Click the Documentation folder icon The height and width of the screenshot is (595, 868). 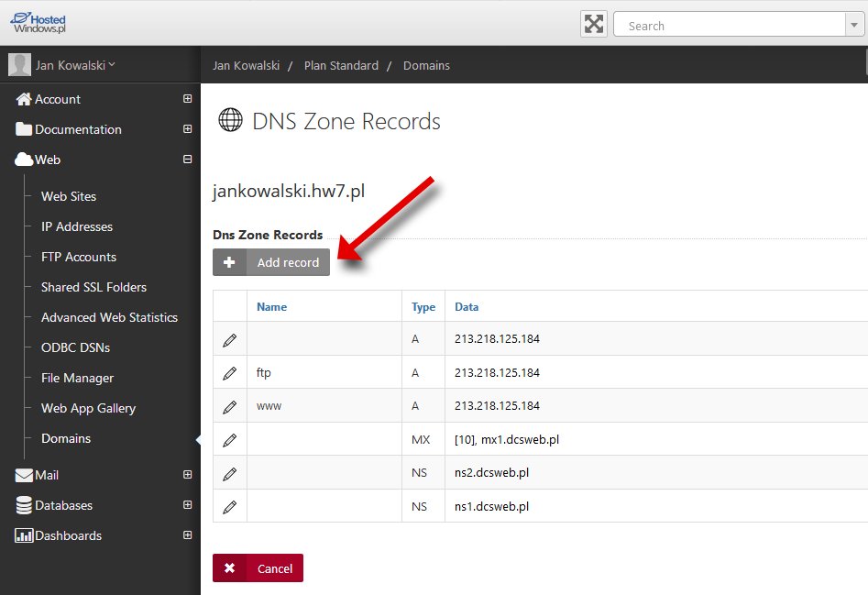pyautogui.click(x=24, y=129)
